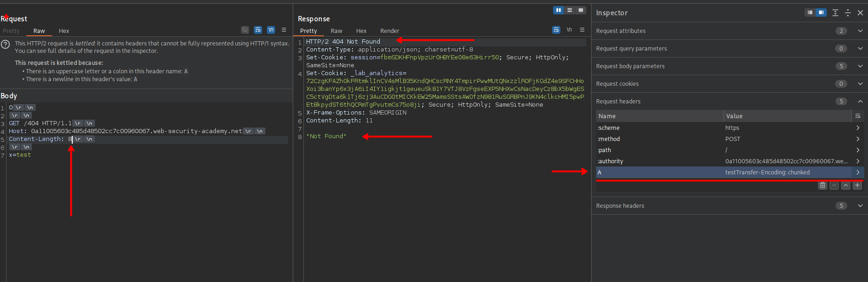The height and width of the screenshot is (282, 868).
Task: Switch to the Response Render tab
Action: (389, 31)
